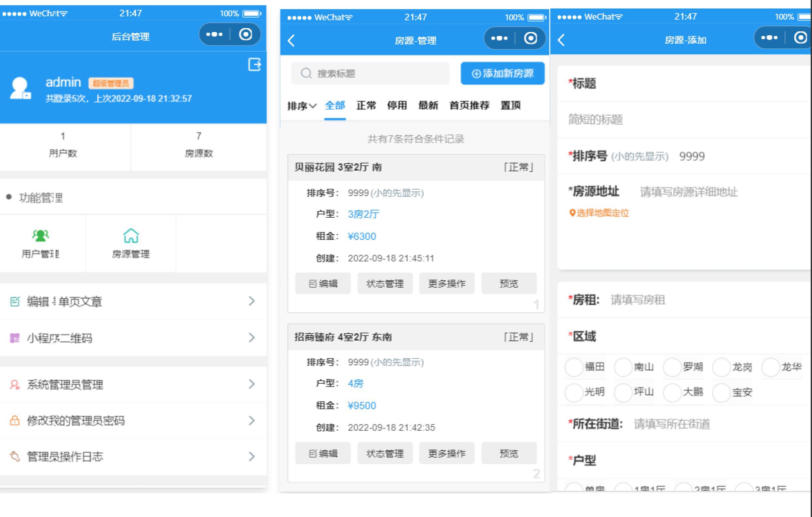812x517 pixels.
Task: Click the 小程序二维码 QR code icon
Action: 15,338
